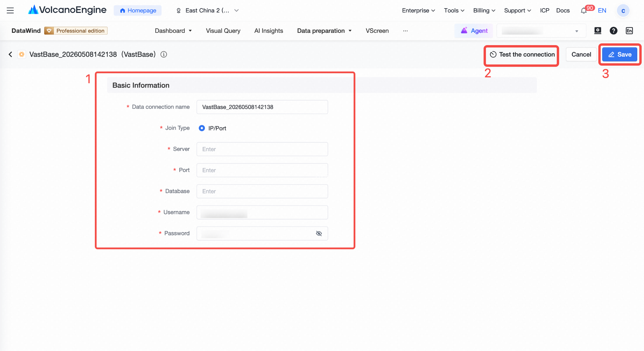The width and height of the screenshot is (644, 351).
Task: Click Test the connection button
Action: 522,54
